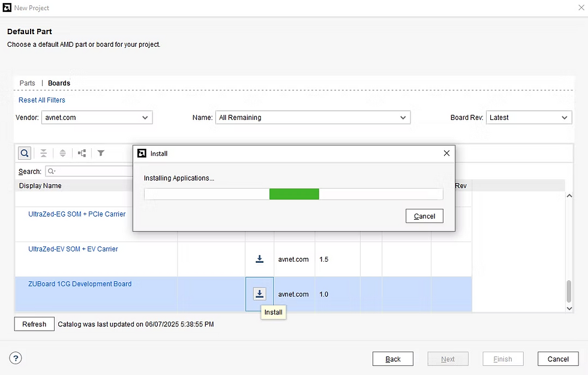Screen dimensions: 588x375
Task: Click the Back button
Action: click(x=393, y=359)
